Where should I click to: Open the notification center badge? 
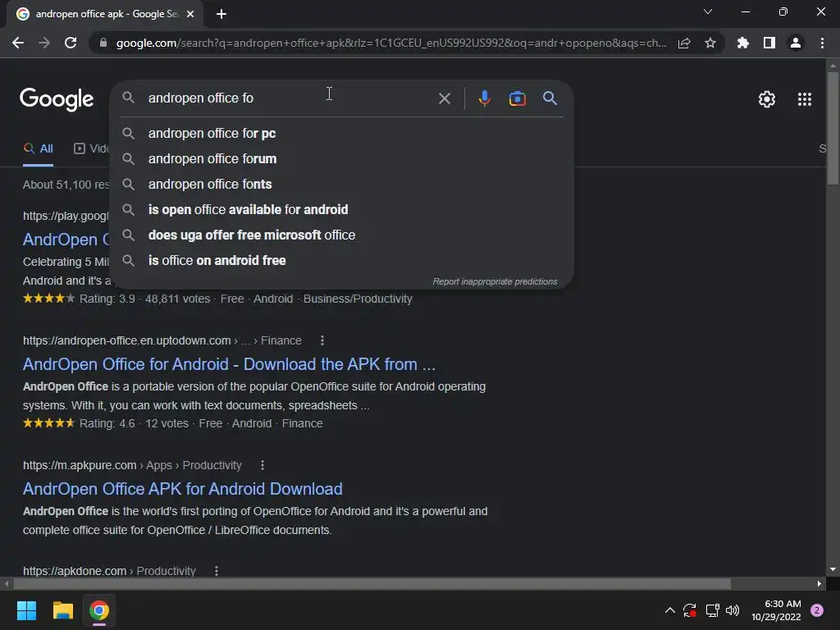(817, 610)
